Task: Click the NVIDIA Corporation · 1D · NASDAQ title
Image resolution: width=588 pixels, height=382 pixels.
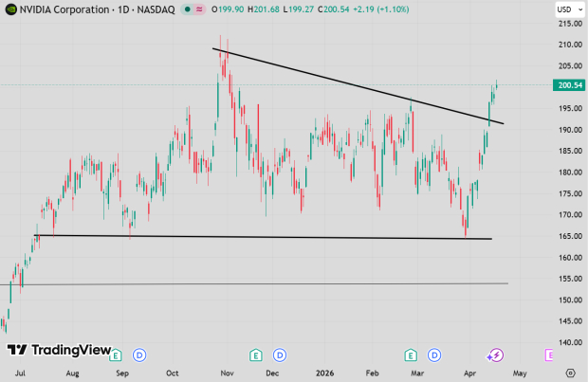Action: coord(97,9)
